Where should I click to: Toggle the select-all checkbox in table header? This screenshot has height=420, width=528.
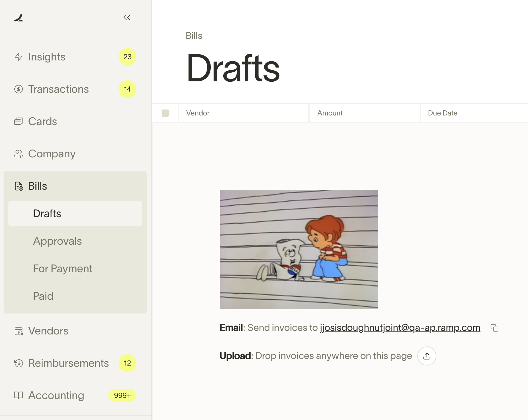coord(165,113)
